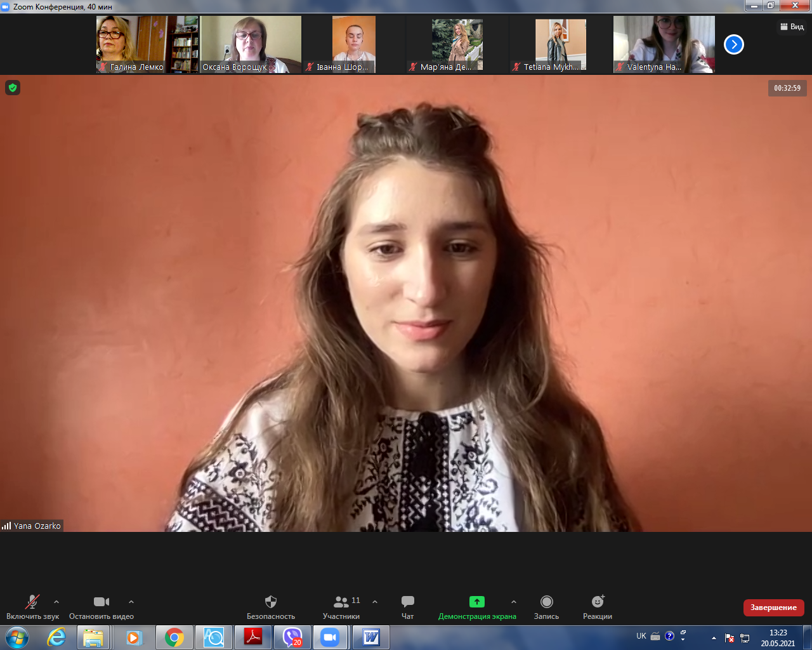This screenshot has width=812, height=650.
Task: Click the red Завершение end button
Action: [x=773, y=607]
